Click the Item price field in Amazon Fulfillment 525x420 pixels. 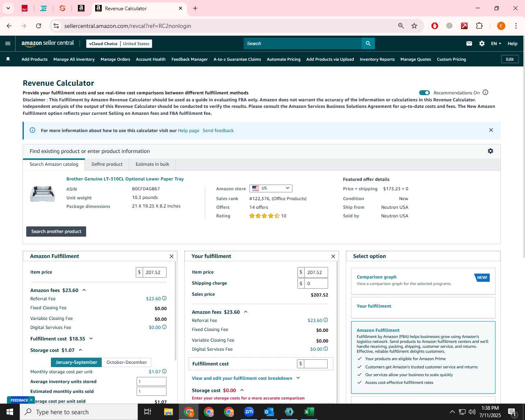151,272
